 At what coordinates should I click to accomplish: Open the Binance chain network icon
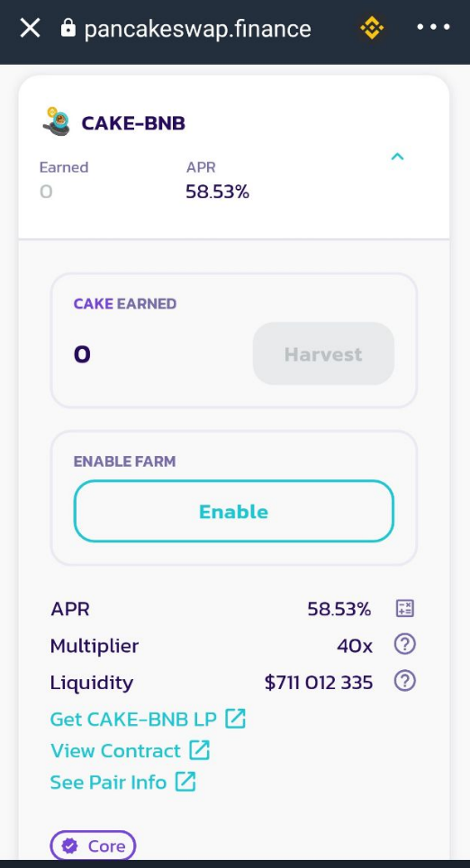pyautogui.click(x=371, y=28)
